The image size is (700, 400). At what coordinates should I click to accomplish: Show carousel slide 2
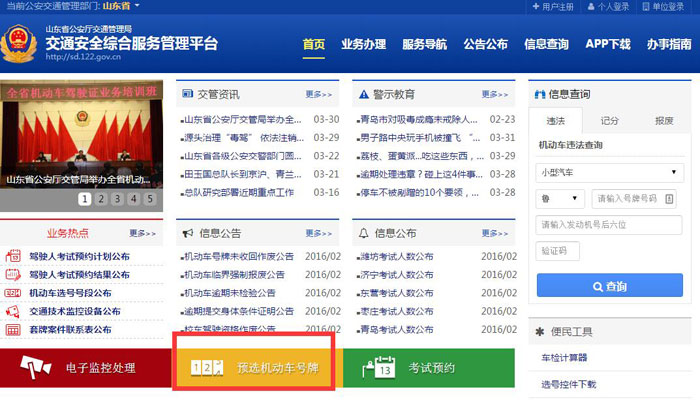pyautogui.click(x=101, y=199)
